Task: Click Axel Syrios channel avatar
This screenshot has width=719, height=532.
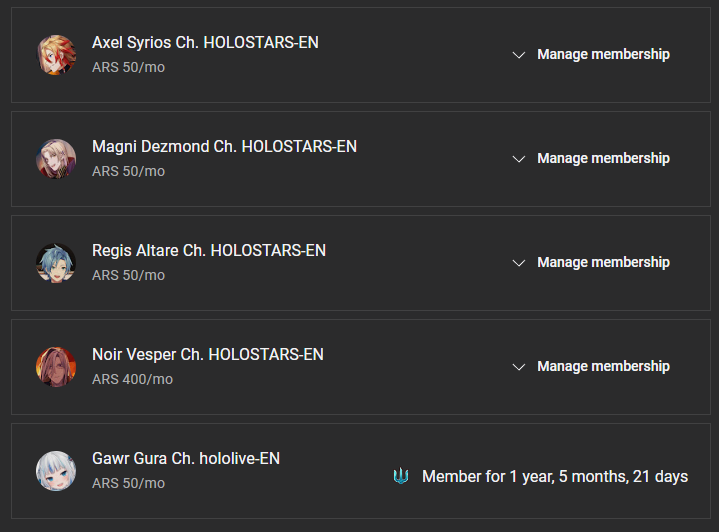Action: (56, 55)
